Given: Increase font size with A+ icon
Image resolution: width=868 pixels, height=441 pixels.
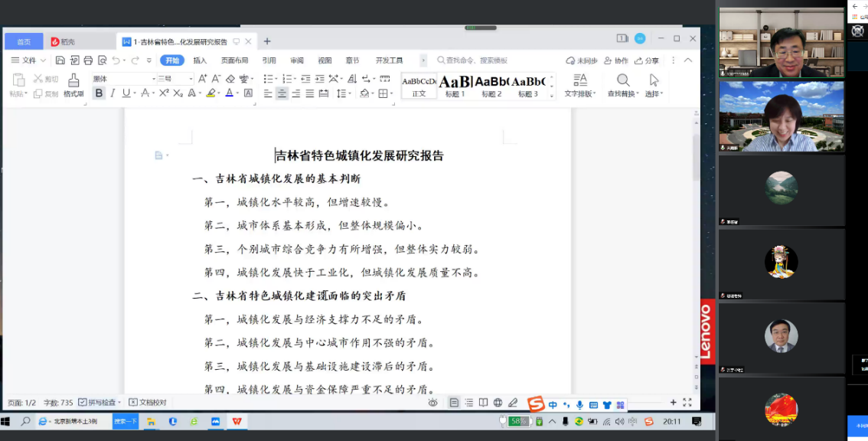Looking at the screenshot, I should [202, 79].
